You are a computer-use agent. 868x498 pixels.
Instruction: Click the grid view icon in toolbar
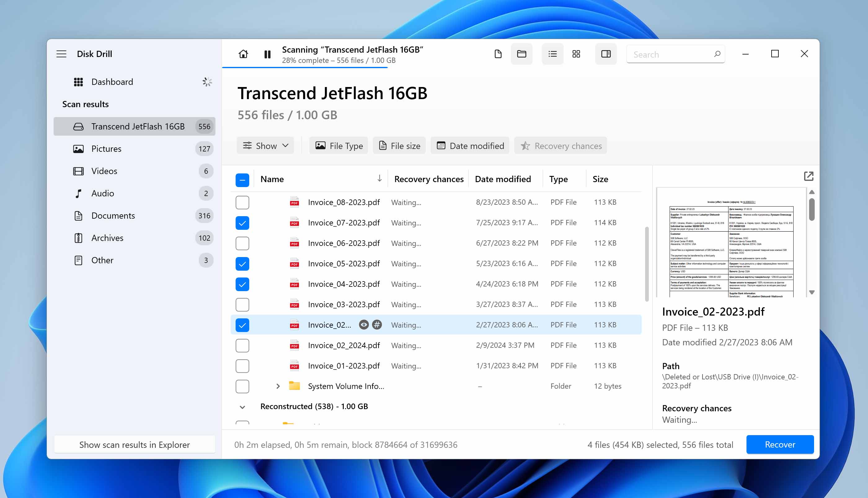[x=577, y=54]
